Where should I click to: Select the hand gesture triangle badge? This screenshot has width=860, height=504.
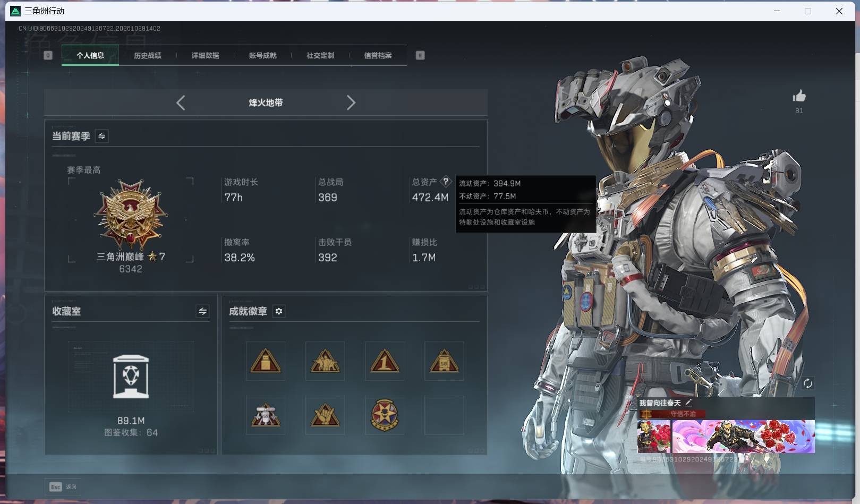click(x=325, y=415)
